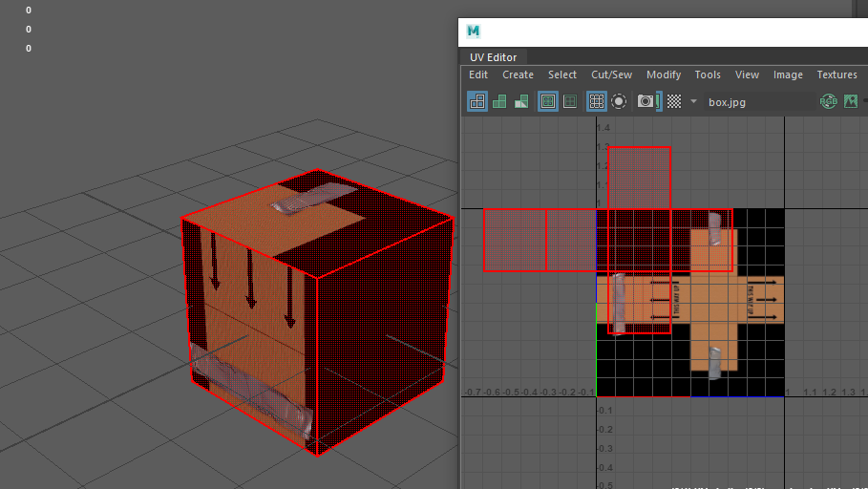This screenshot has height=489, width=868.
Task: Toggle the texture borders display icon
Action: [548, 101]
